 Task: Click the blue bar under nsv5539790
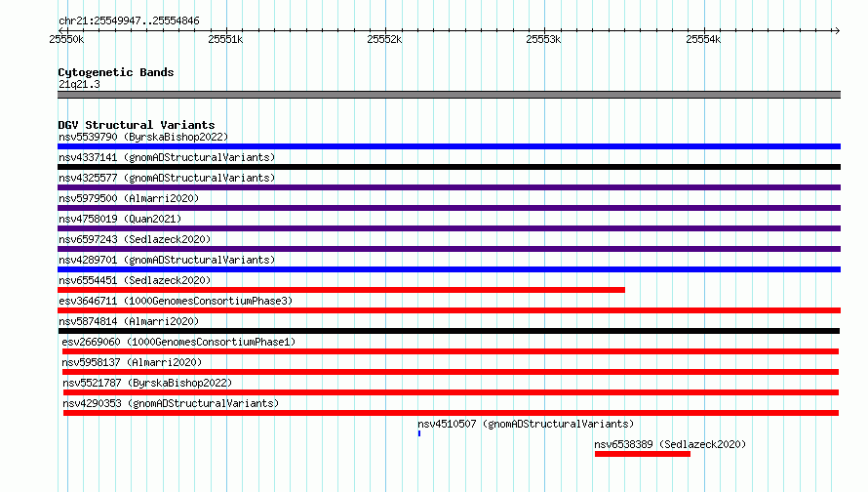click(x=449, y=146)
